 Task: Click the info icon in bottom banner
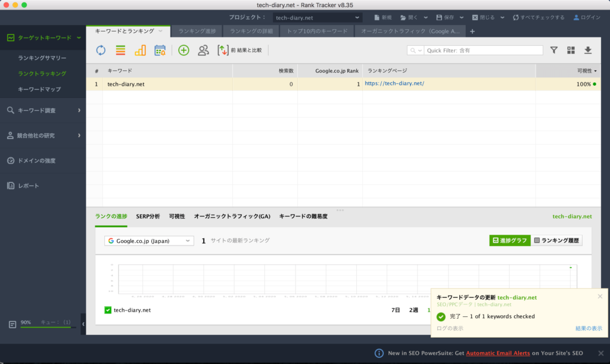point(379,353)
